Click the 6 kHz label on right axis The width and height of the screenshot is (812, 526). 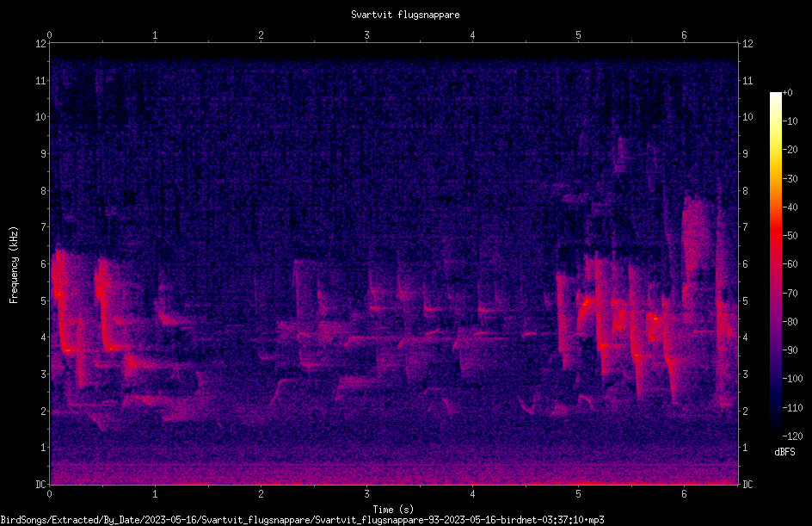click(x=745, y=263)
